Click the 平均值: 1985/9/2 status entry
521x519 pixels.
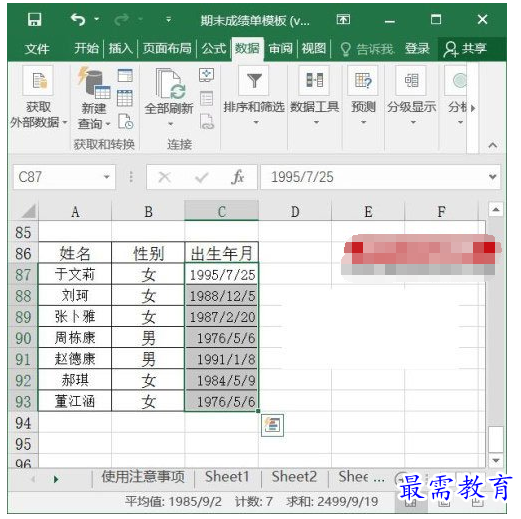[173, 502]
